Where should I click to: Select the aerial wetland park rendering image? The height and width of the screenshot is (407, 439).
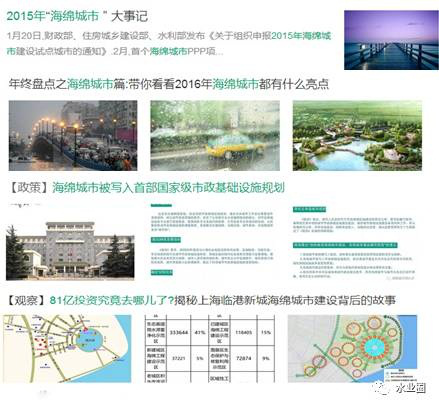click(357, 136)
